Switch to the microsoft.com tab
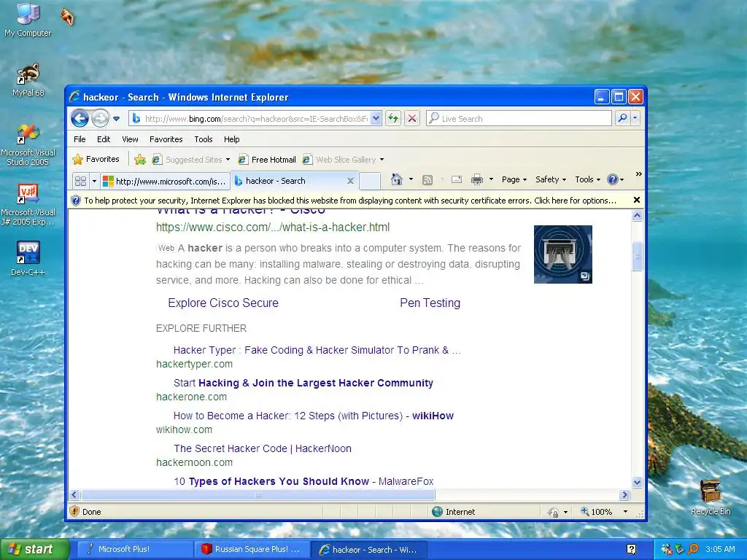 point(165,181)
